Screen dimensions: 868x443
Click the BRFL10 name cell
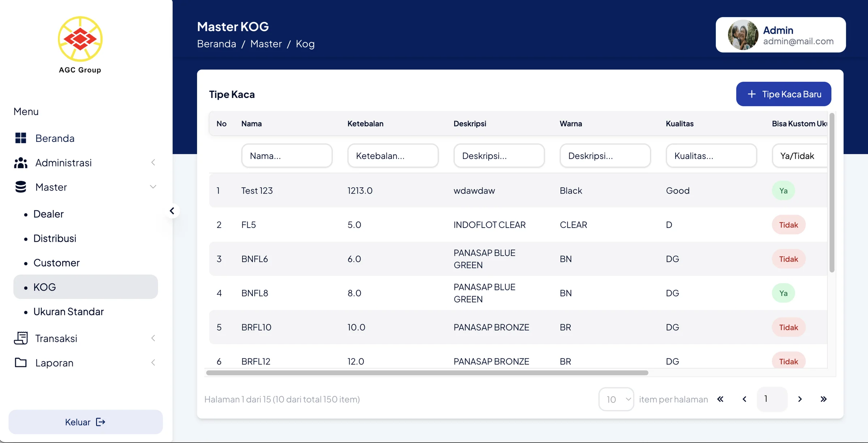coord(256,327)
